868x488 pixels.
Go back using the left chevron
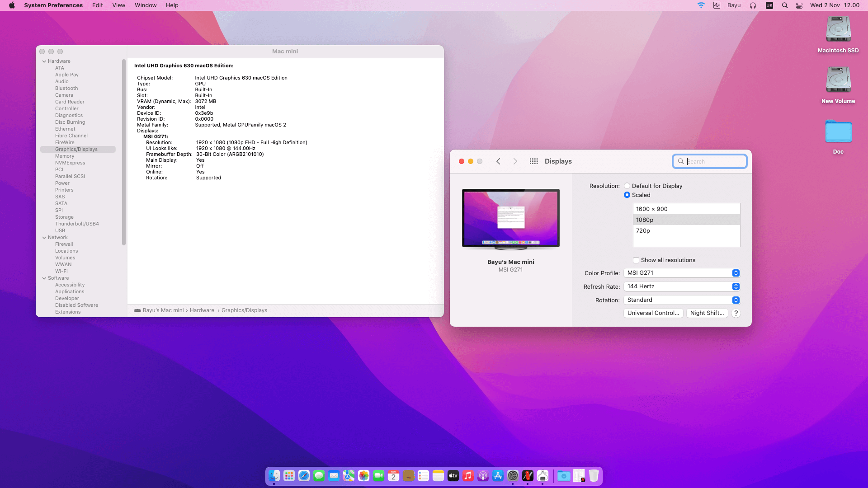point(498,161)
